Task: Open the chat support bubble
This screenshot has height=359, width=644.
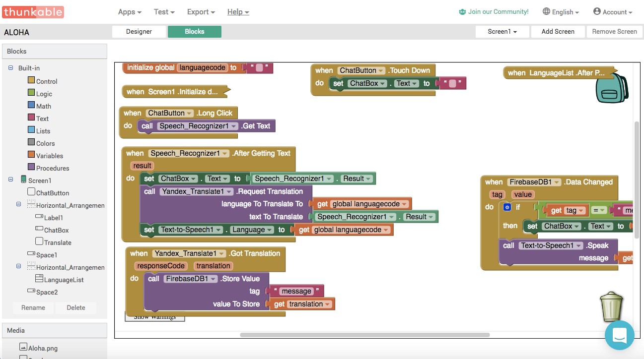Action: click(619, 335)
